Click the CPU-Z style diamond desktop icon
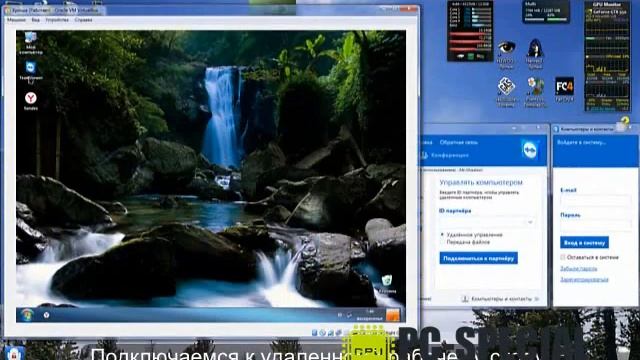The image size is (640, 360). pyautogui.click(x=506, y=92)
